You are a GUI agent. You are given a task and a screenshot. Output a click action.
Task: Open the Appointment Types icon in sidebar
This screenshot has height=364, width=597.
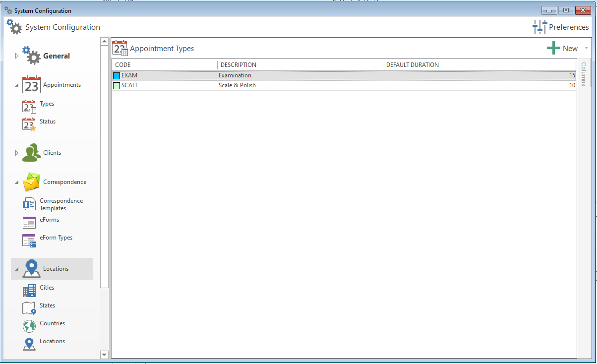29,106
